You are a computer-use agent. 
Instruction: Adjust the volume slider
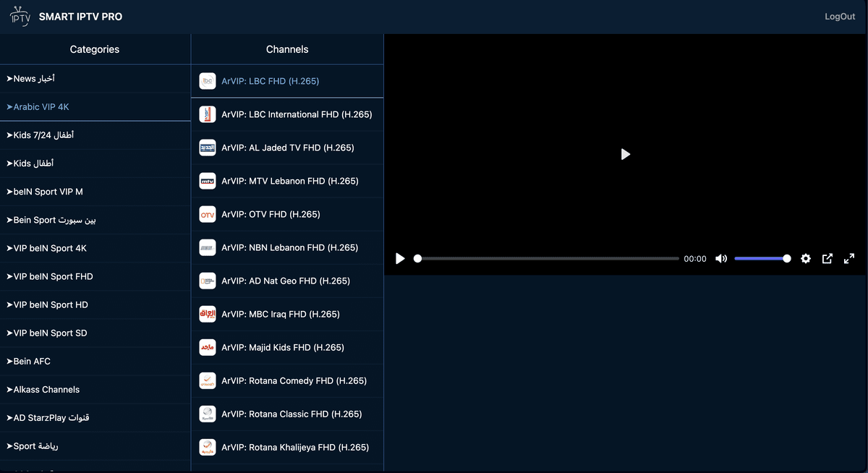(762, 258)
